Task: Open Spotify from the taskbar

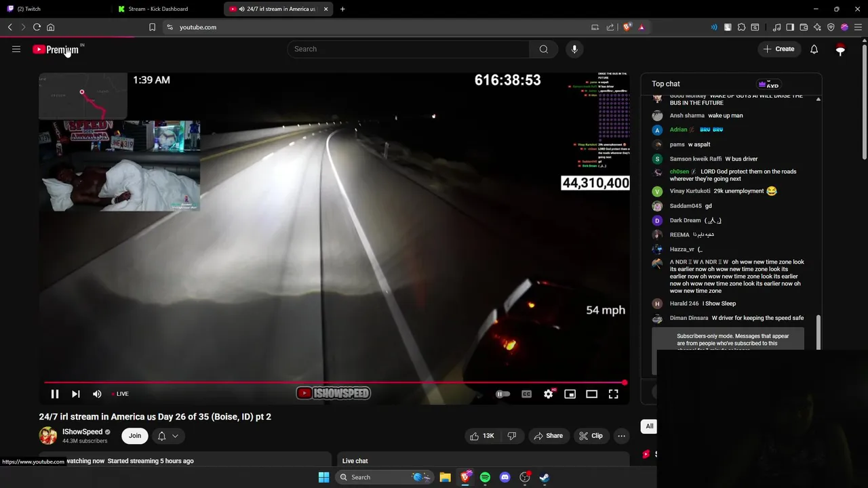Action: coord(485,477)
